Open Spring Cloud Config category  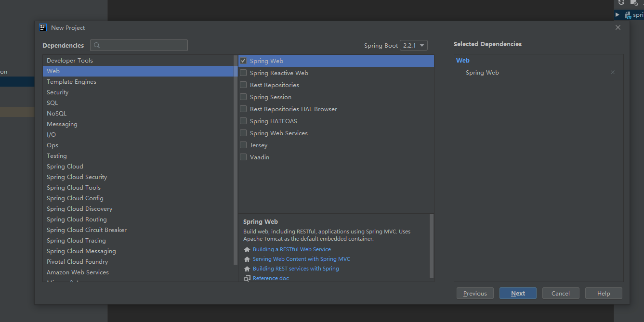coord(138,198)
